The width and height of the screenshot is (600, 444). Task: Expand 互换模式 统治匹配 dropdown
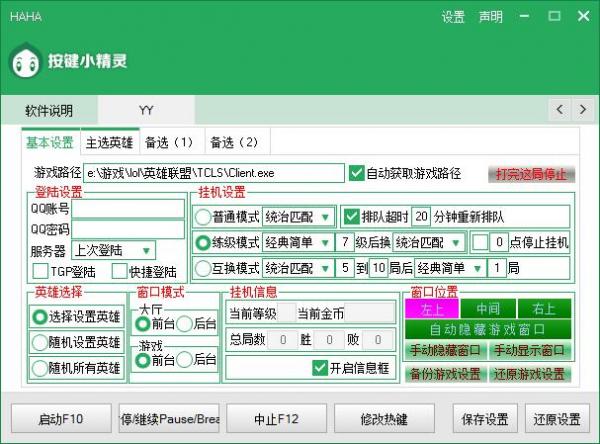[x=298, y=268]
